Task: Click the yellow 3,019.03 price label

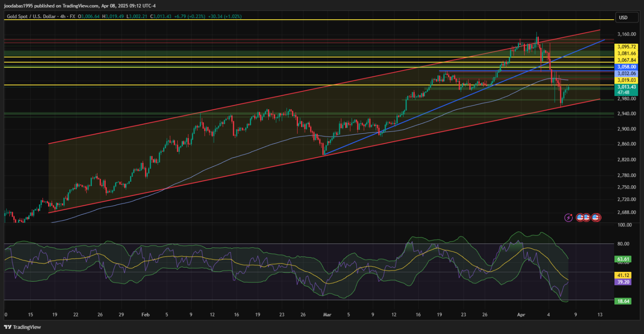Action: pyautogui.click(x=626, y=80)
